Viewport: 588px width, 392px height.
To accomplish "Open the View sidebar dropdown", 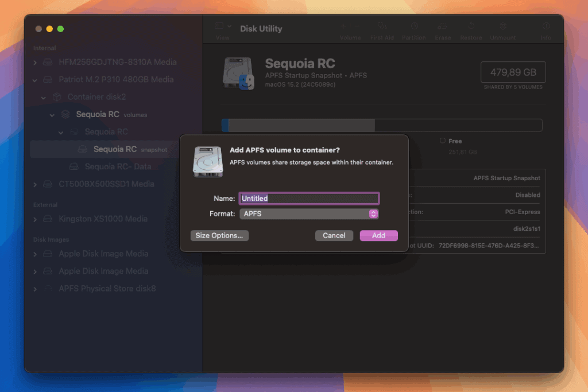I will (x=223, y=26).
